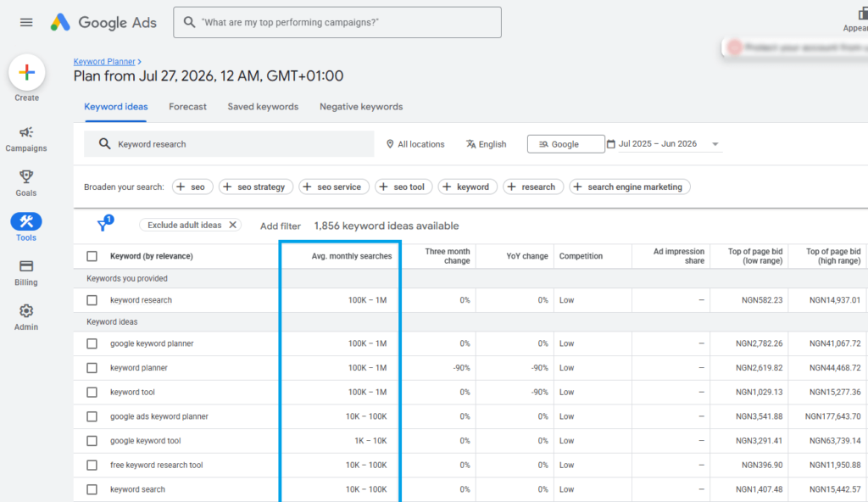Viewport: 868px width, 502px height.
Task: Sort by Top of page bid (low range)
Action: click(x=755, y=256)
